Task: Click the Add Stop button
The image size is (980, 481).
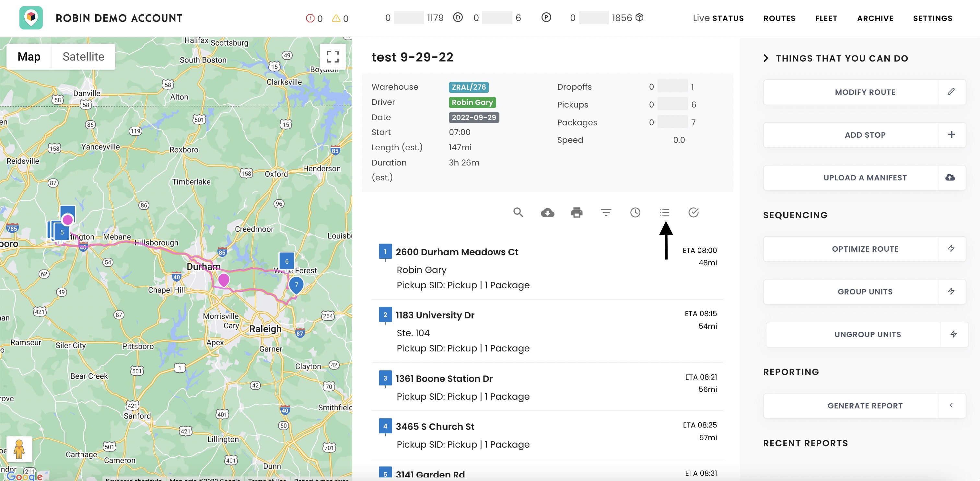Action: [x=865, y=135]
